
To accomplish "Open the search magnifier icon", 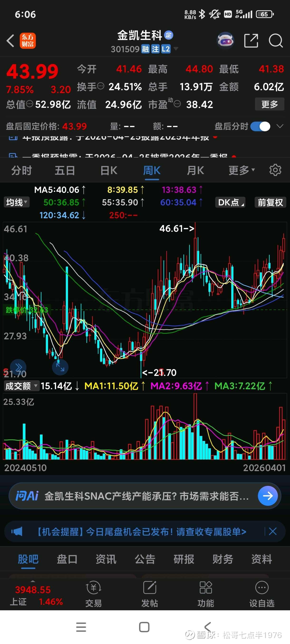I will (276, 41).
